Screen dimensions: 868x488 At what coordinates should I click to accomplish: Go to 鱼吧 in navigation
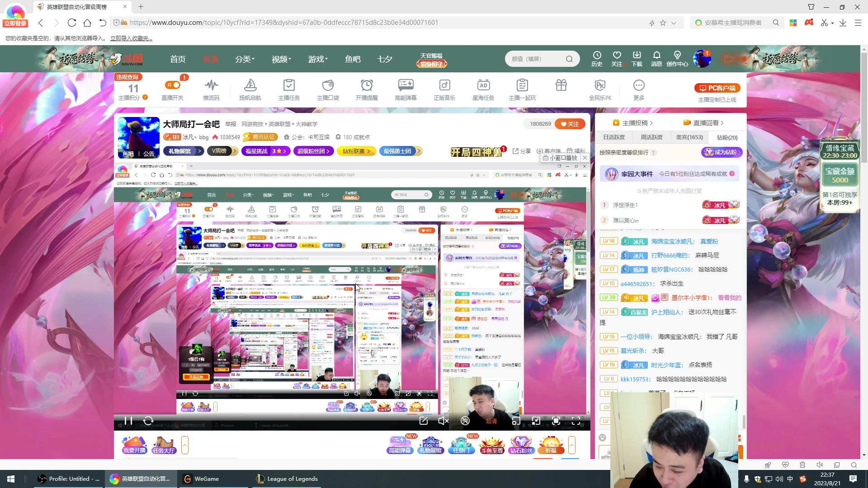353,59
